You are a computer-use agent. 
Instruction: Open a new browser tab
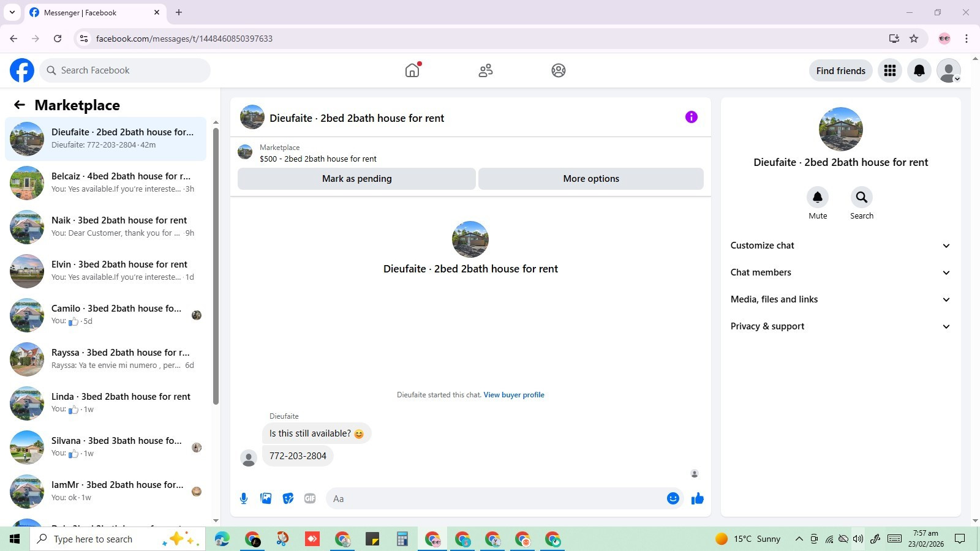(179, 12)
